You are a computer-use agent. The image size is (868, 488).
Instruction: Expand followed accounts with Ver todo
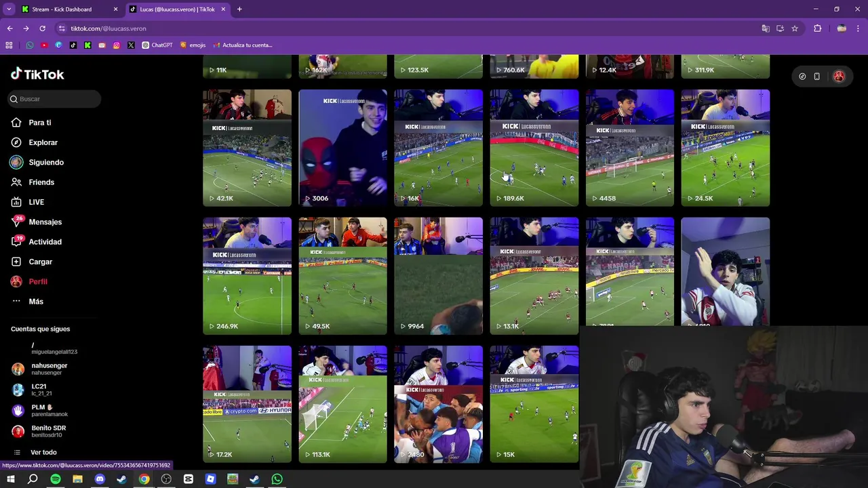click(43, 452)
